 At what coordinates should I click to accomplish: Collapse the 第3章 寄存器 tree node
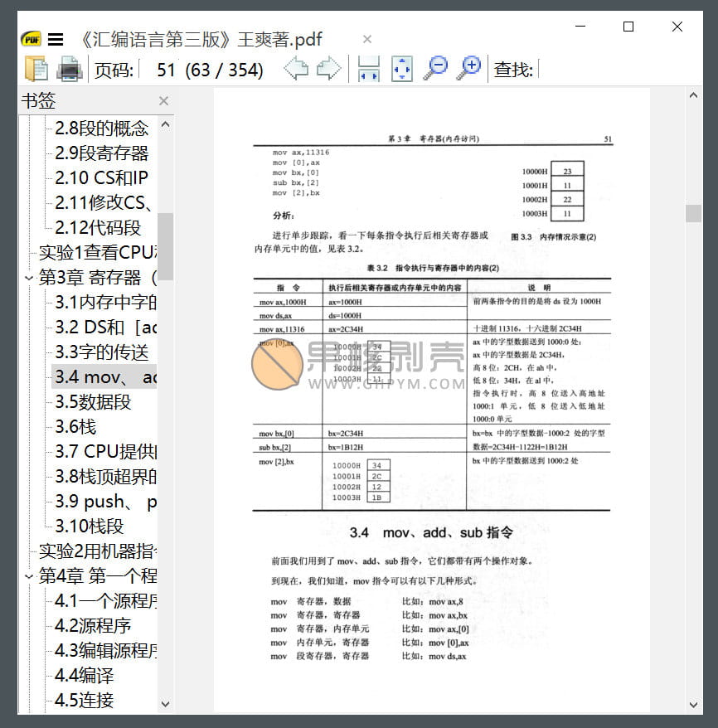click(29, 278)
